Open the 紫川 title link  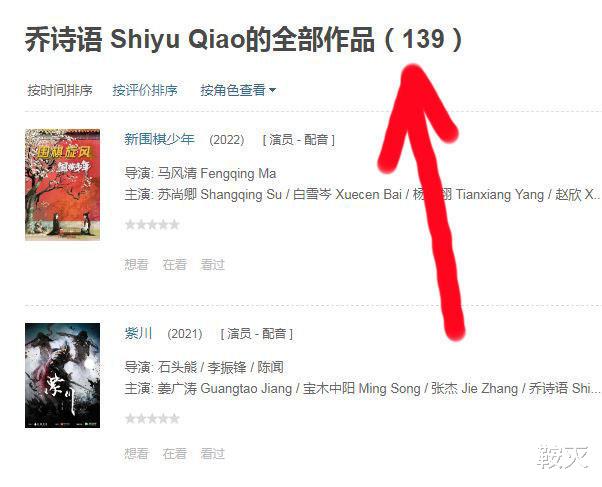point(138,333)
